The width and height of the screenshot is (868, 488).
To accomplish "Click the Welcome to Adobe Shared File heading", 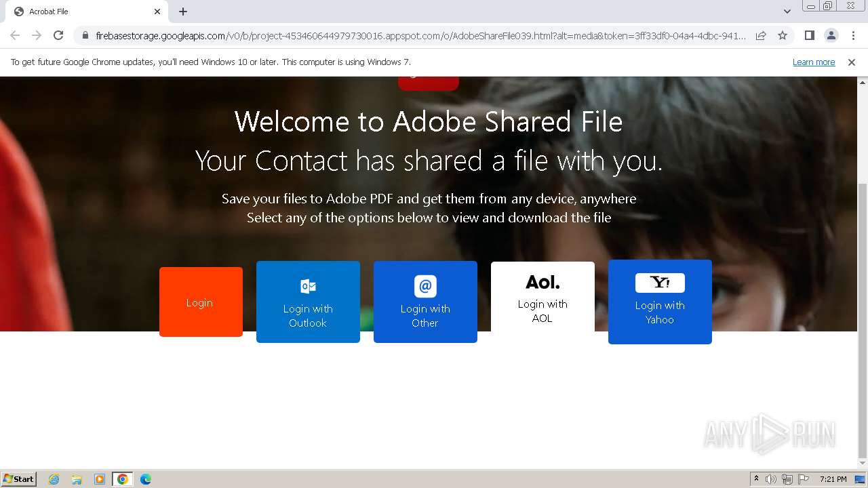I will (429, 122).
